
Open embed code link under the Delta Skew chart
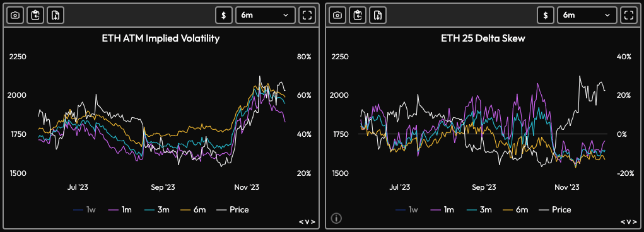click(629, 222)
